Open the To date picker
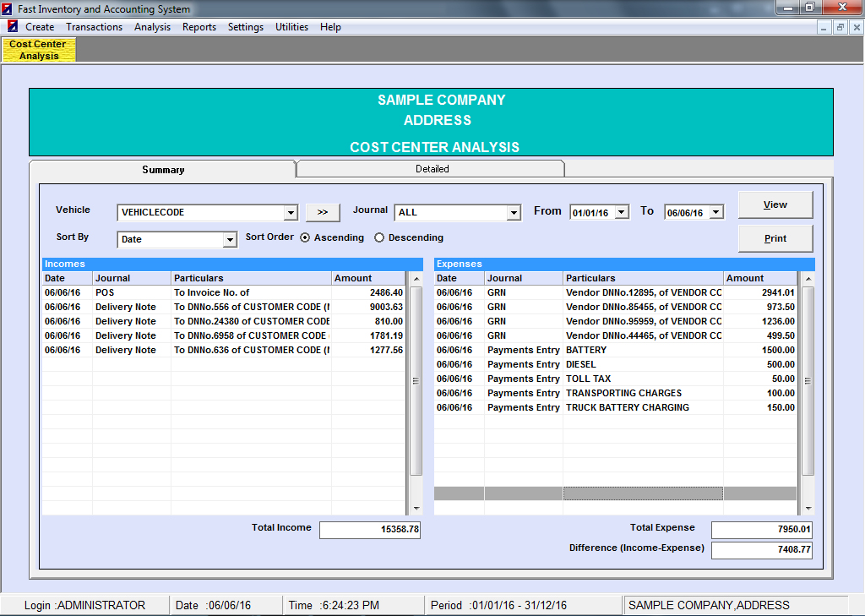Viewport: 865px width, 616px height. click(717, 213)
